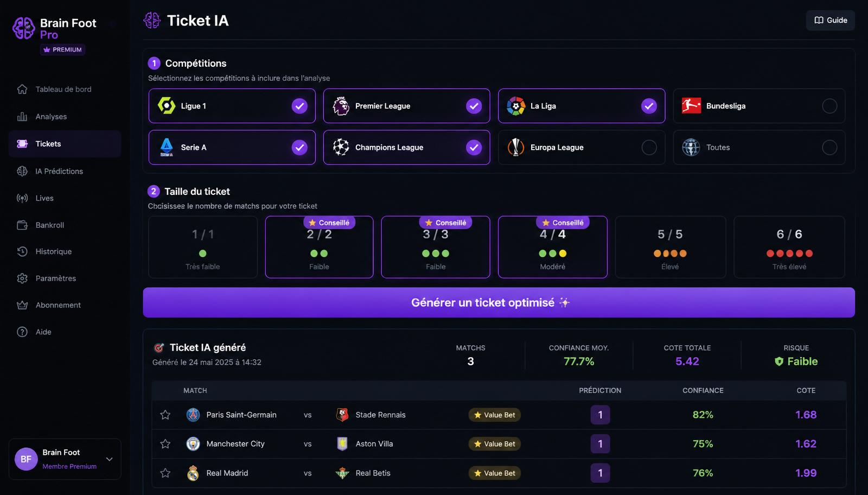Click the Tableau de bord home icon
Screen dimensions: 868x495
(22, 89)
